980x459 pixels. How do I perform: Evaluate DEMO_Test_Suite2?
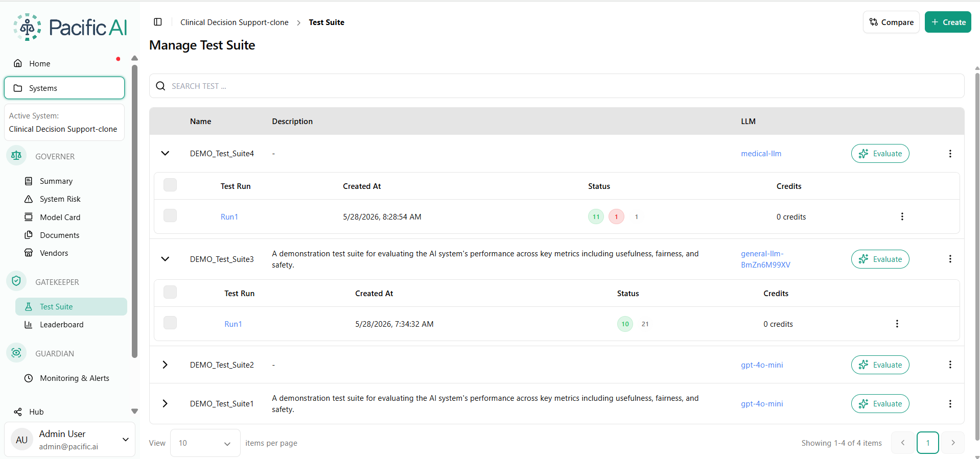880,365
